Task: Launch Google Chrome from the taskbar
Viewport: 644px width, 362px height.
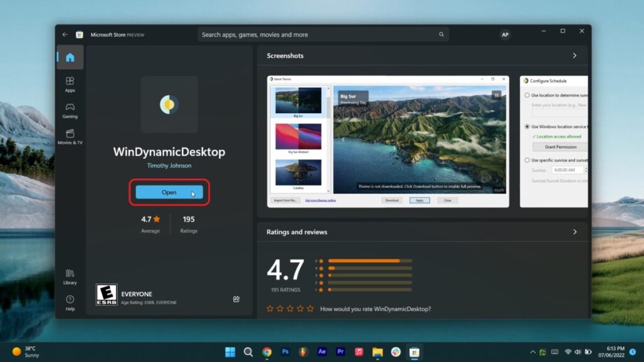Action: [267, 352]
